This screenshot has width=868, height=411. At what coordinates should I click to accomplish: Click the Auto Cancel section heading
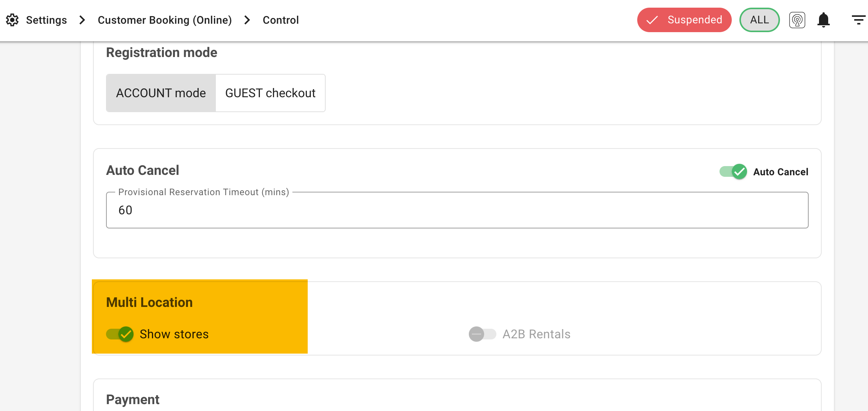point(142,170)
